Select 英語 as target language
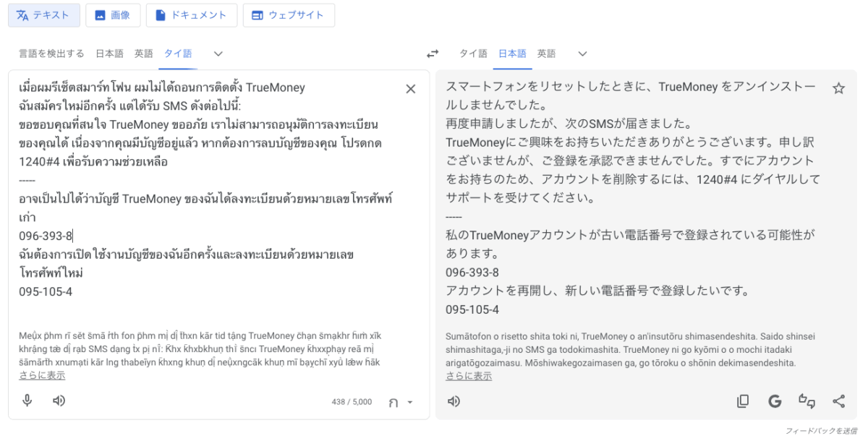 (547, 53)
